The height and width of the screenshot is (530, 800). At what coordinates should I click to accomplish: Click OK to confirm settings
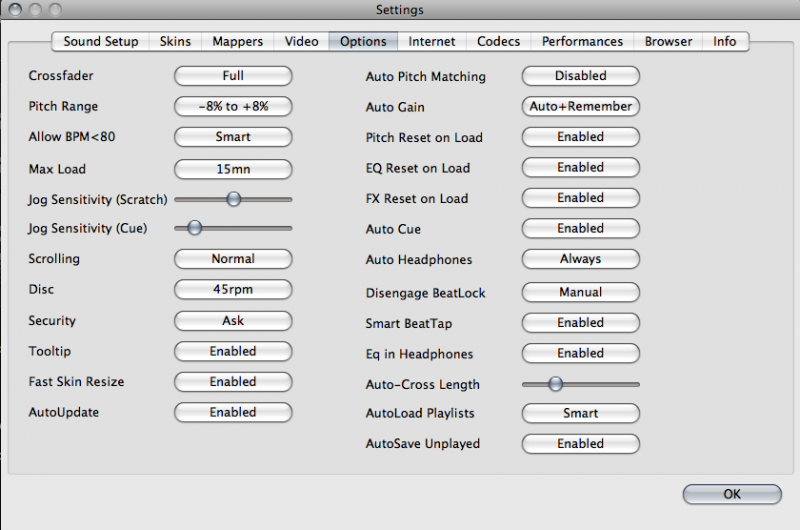click(732, 494)
